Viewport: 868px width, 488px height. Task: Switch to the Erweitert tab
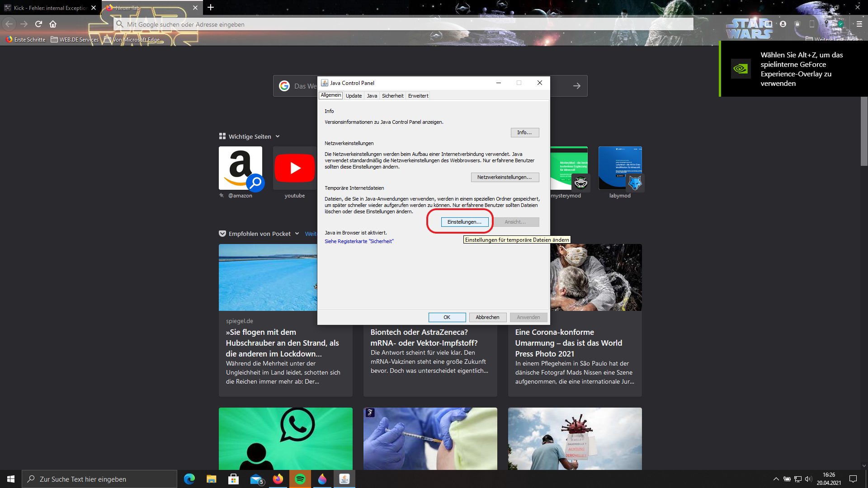coord(418,96)
